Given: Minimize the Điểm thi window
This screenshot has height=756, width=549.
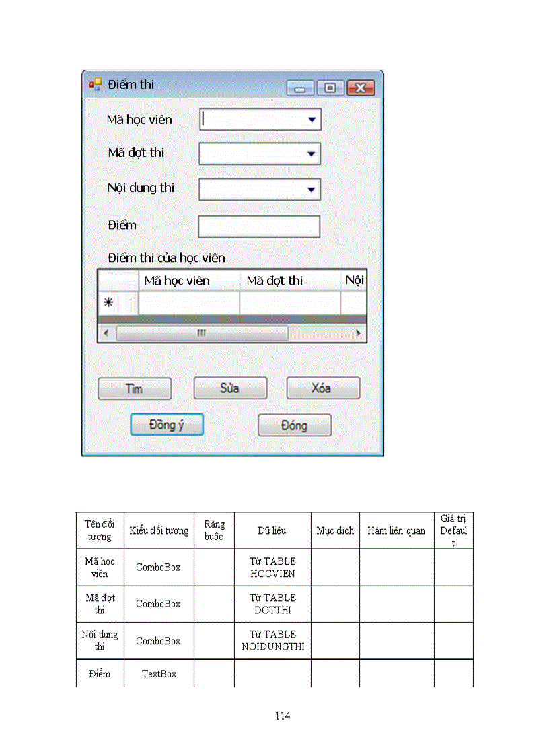Looking at the screenshot, I should point(299,88).
